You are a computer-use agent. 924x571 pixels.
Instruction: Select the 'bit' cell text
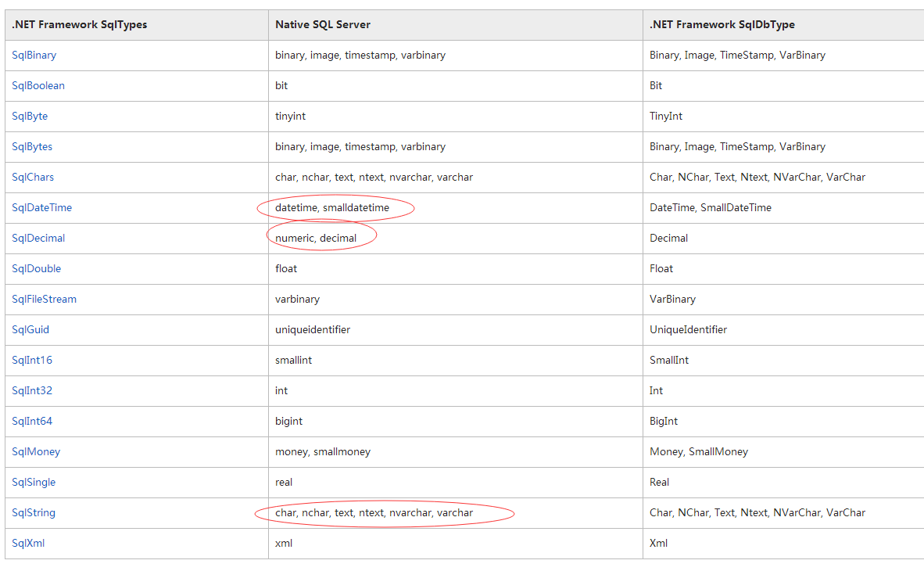(x=281, y=85)
